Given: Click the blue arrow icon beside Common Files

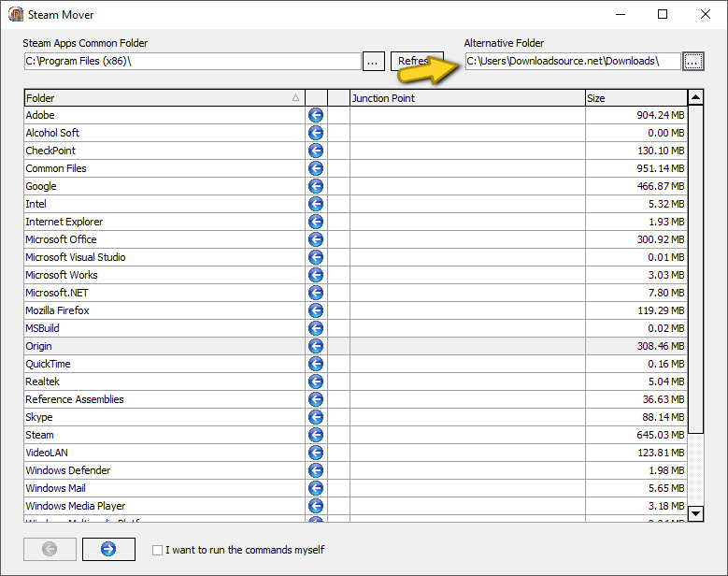Looking at the screenshot, I should tap(316, 168).
